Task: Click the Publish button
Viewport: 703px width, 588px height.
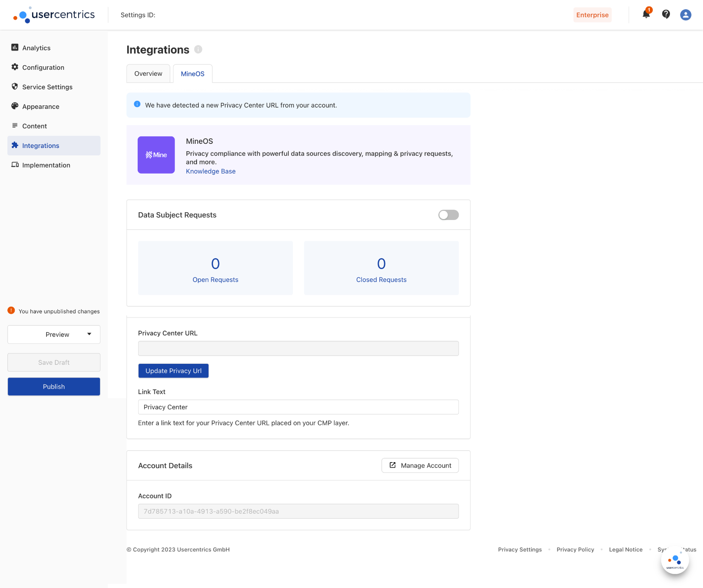Action: (x=54, y=387)
